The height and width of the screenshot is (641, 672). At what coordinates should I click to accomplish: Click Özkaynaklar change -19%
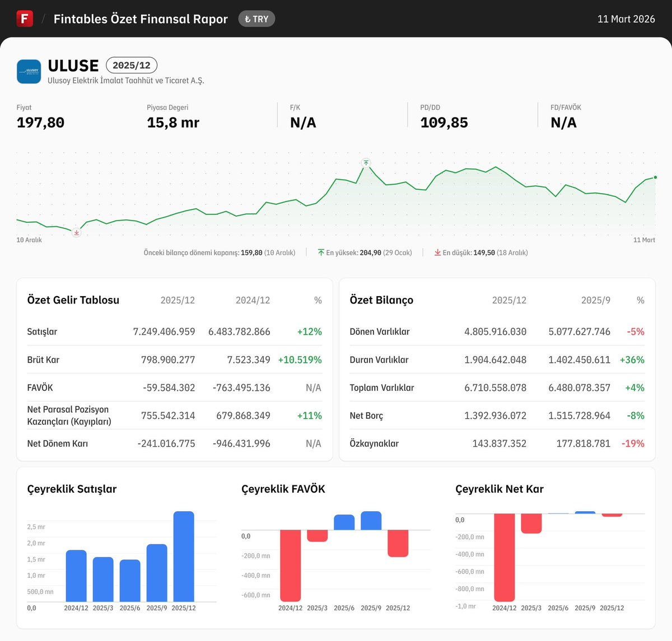(633, 443)
